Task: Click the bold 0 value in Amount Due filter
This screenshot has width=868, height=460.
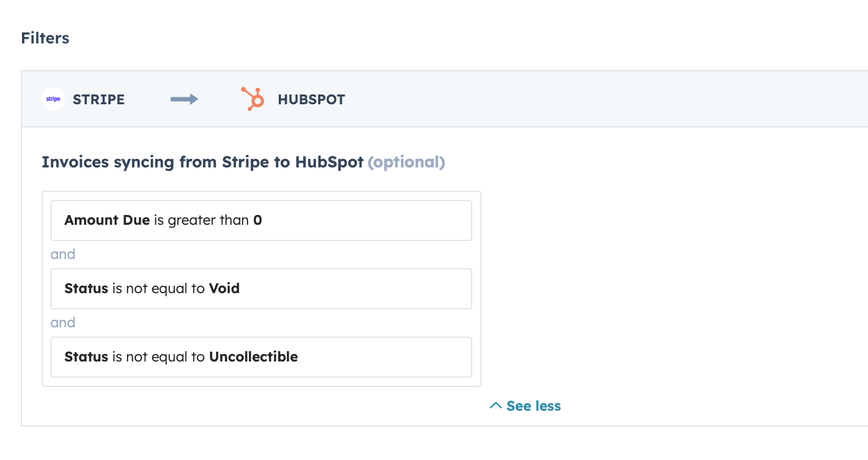Action: pos(258,220)
